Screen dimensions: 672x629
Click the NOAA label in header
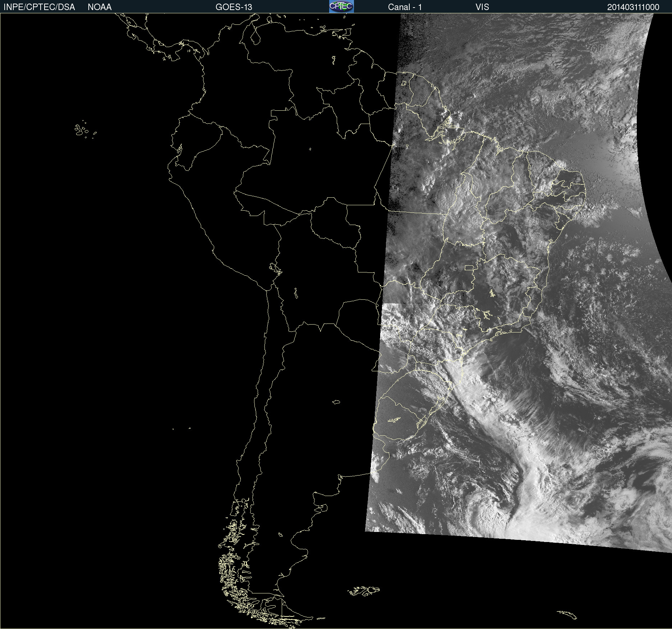click(x=100, y=7)
